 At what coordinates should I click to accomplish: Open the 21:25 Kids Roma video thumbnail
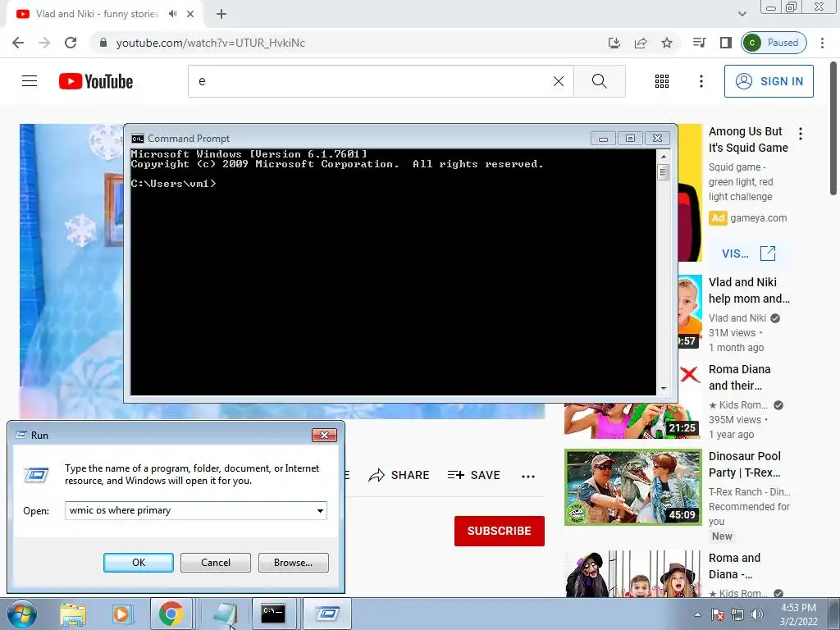coord(632,421)
